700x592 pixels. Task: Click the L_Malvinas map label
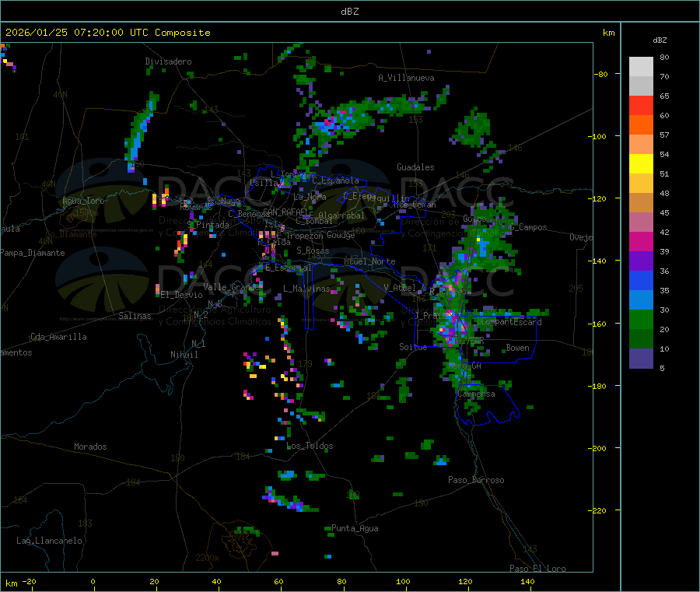306,289
